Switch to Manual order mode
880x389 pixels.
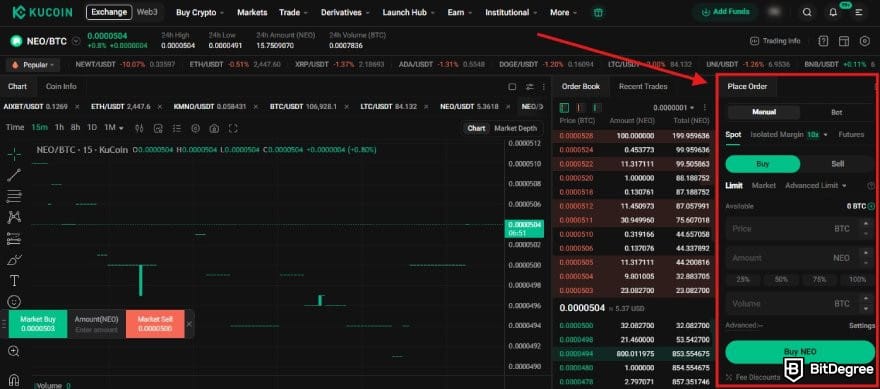tap(764, 112)
